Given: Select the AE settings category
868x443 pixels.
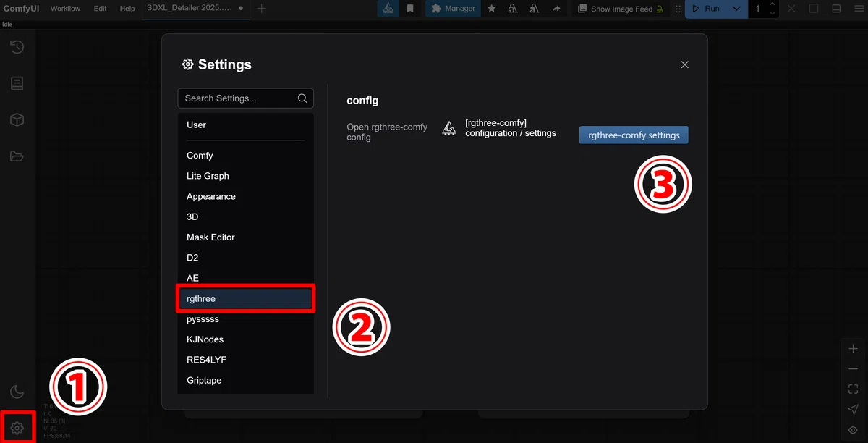Looking at the screenshot, I should pos(245,278).
